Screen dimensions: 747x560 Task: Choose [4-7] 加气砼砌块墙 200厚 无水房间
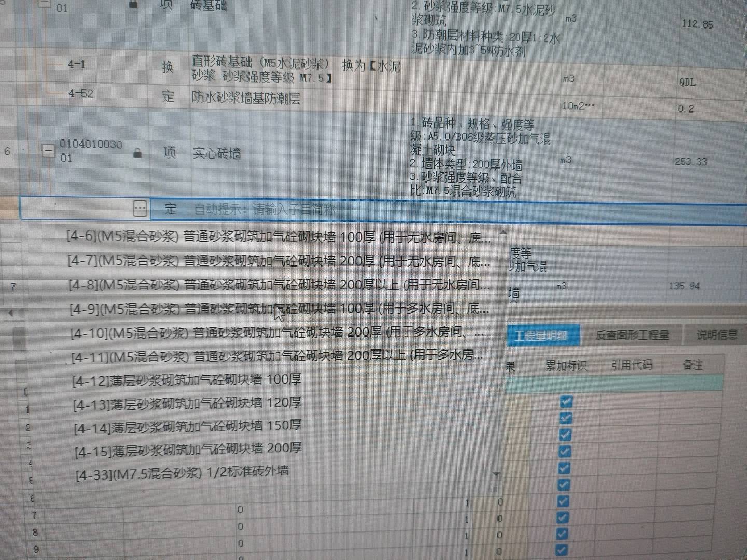tap(279, 260)
